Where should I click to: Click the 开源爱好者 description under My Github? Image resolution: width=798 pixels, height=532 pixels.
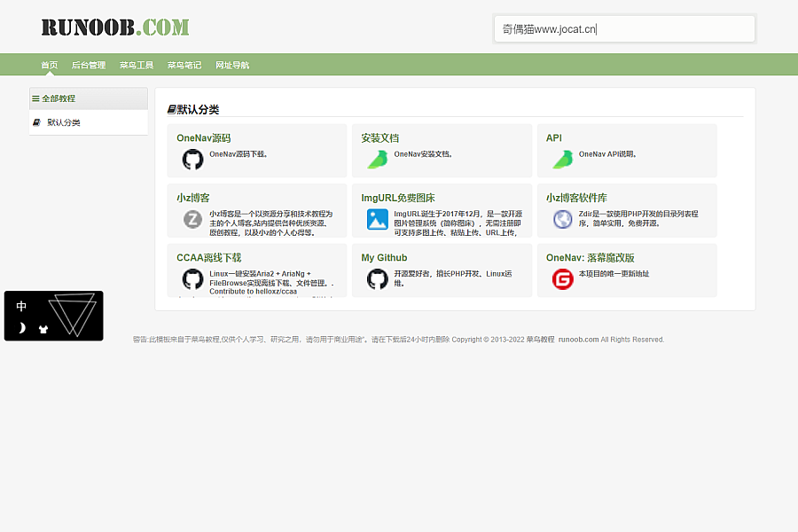(x=453, y=278)
